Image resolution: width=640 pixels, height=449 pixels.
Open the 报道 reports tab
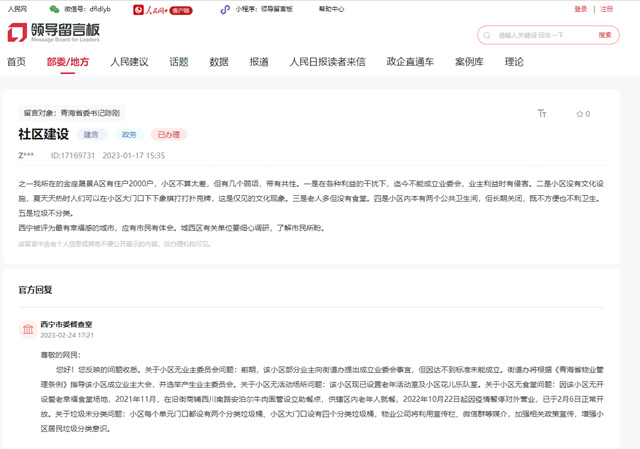click(x=259, y=62)
